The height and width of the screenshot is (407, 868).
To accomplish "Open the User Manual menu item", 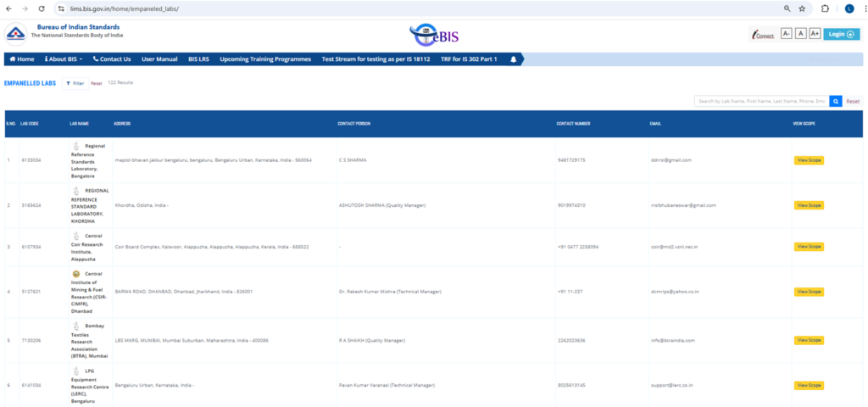I will pyautogui.click(x=159, y=59).
